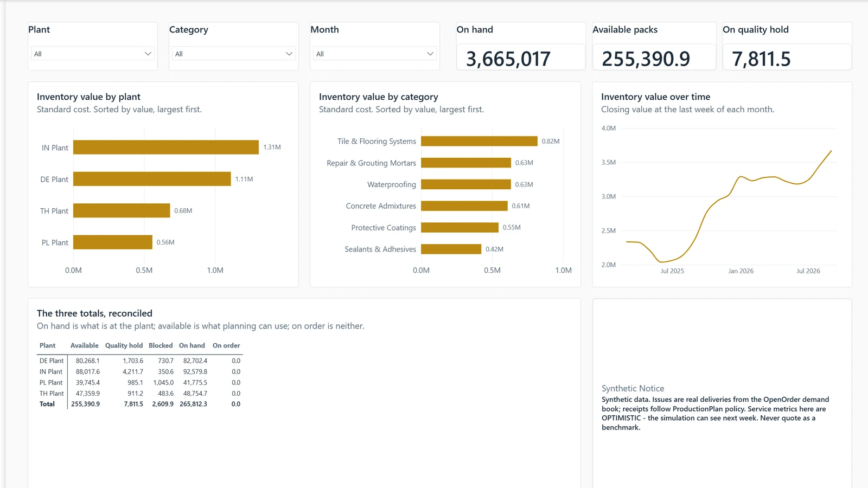868x488 pixels.
Task: Select the Available packs value 255,390.9
Action: (646, 59)
